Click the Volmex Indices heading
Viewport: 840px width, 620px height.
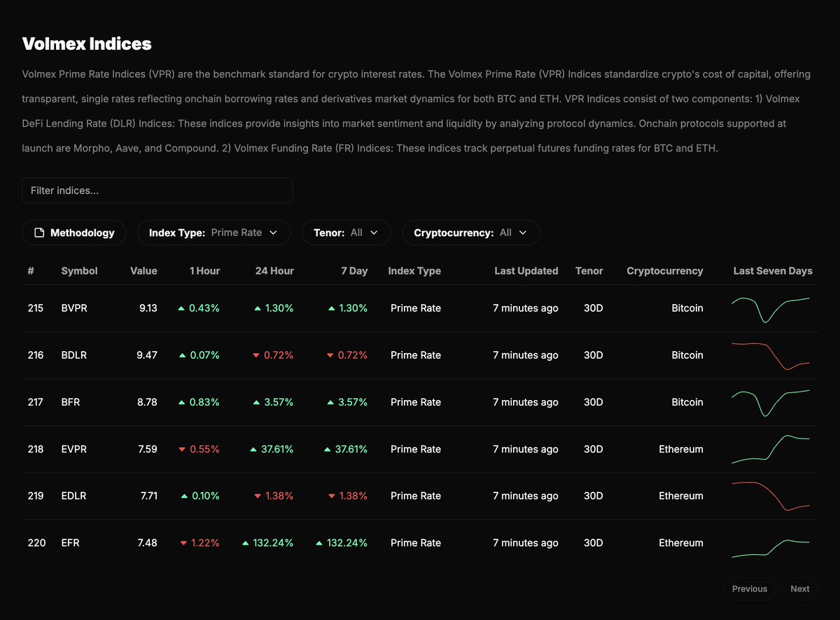click(x=87, y=43)
